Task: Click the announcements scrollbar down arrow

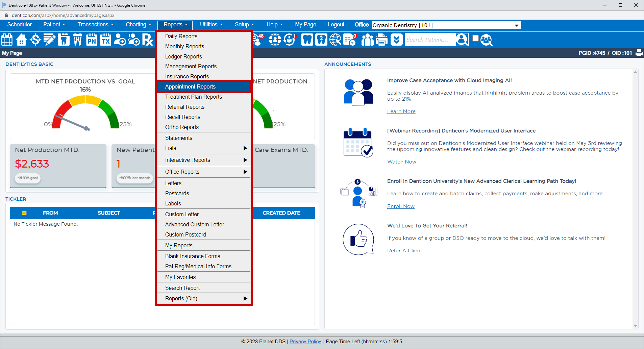Action: tap(636, 326)
